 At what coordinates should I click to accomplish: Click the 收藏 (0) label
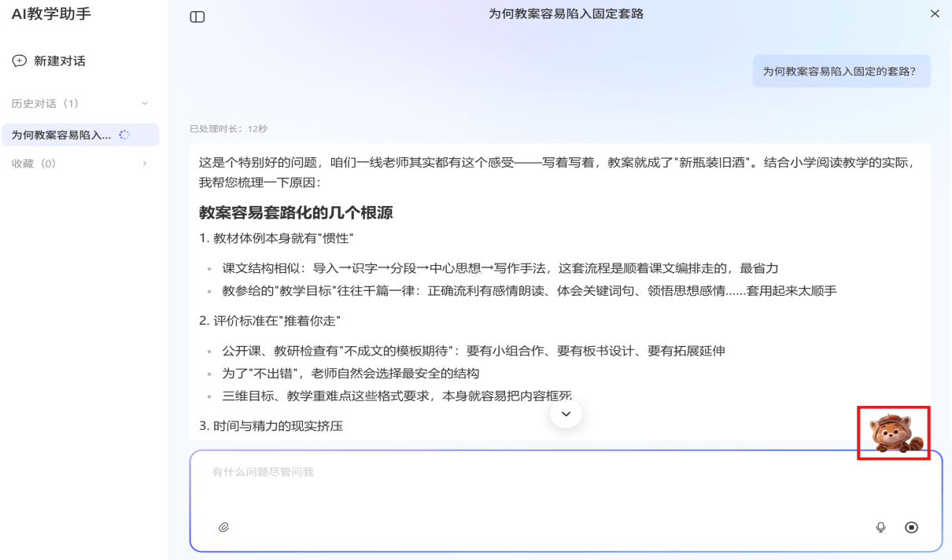[x=34, y=164]
